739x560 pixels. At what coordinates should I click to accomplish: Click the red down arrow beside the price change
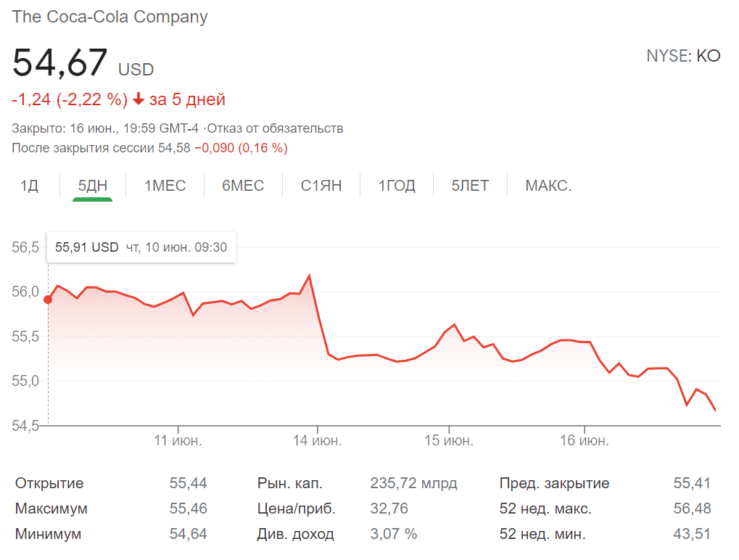(x=139, y=99)
